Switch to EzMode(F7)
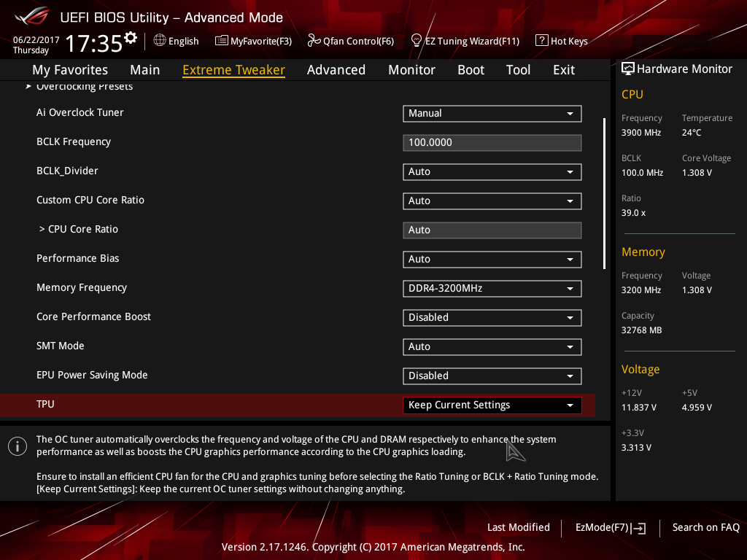This screenshot has width=747, height=560. tap(611, 528)
